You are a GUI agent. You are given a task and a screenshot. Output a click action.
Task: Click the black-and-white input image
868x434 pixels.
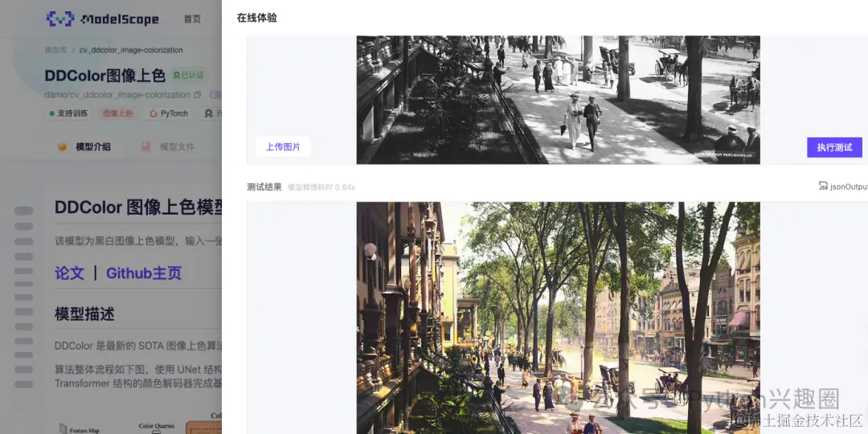click(558, 100)
